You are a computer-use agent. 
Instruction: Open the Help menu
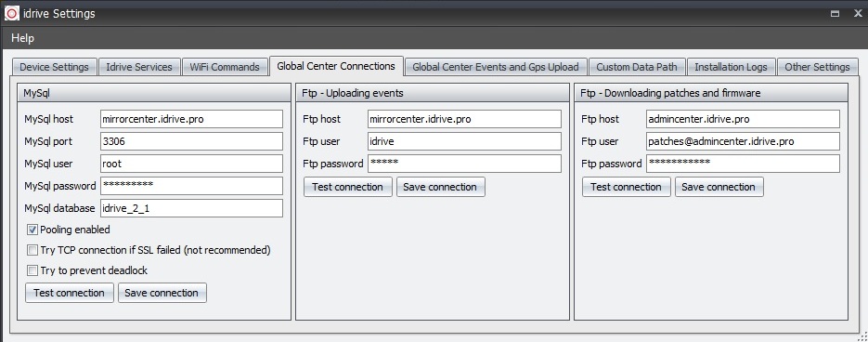pyautogui.click(x=22, y=38)
